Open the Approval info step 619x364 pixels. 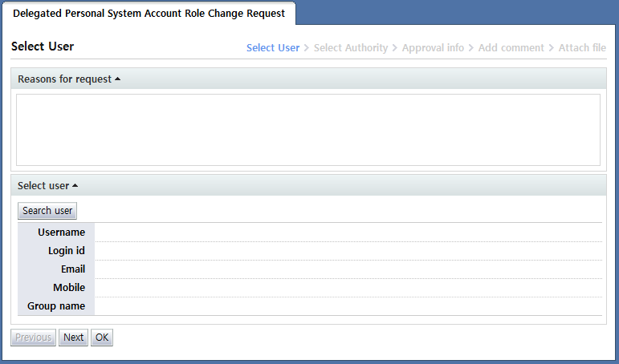point(433,48)
